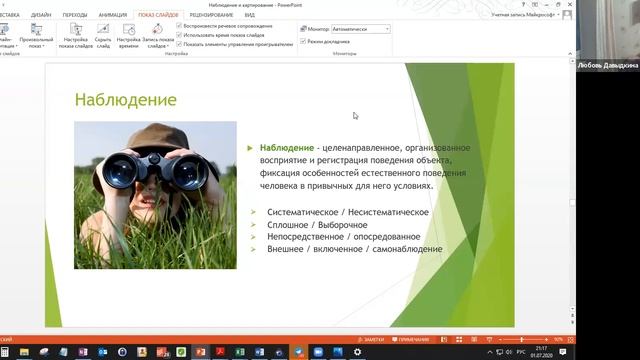
Task: Open Outlook from the taskbar
Action: tap(102, 352)
